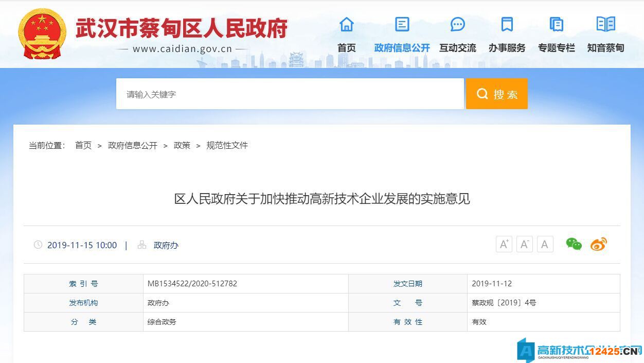This screenshot has height=363, width=644.
Task: Decrease font size with the A- button
Action: click(524, 244)
